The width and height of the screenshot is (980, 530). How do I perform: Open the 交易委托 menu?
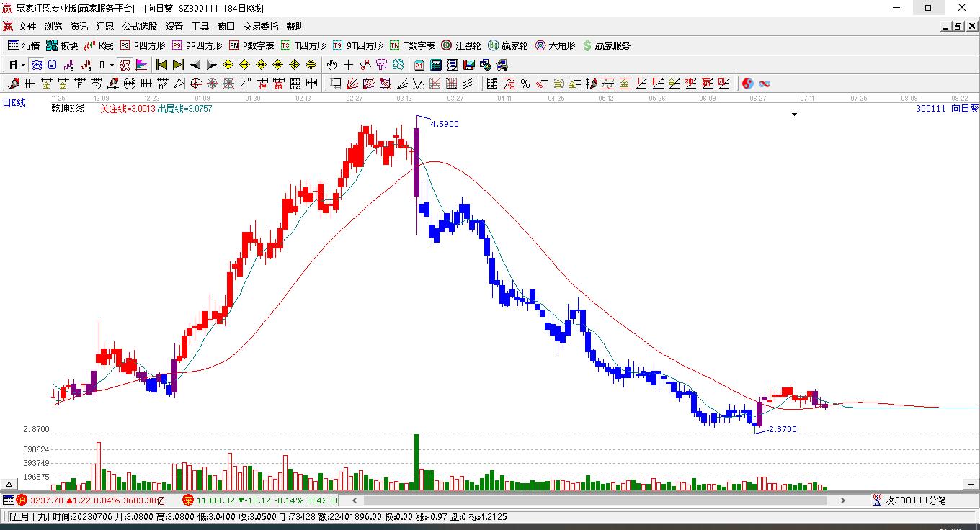coord(260,27)
